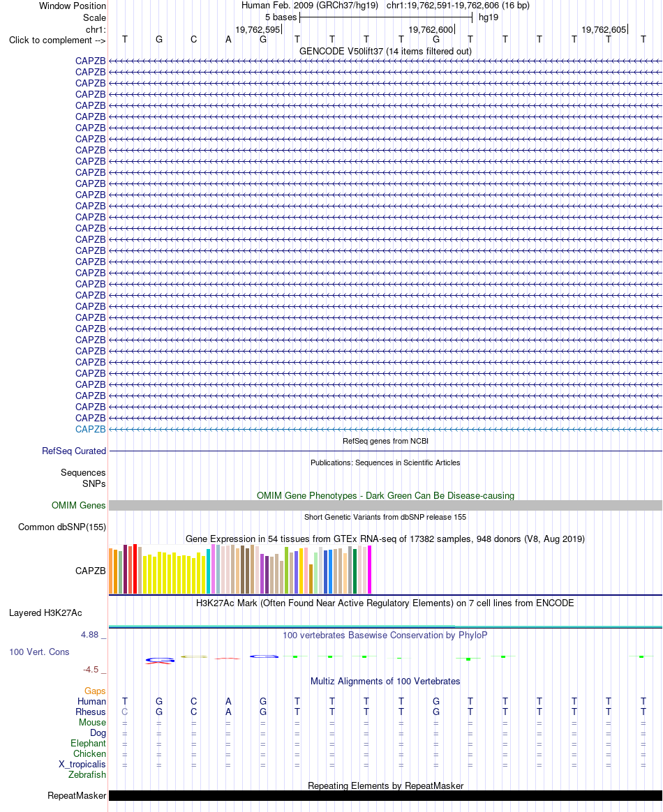Click the RepeatMasker track label
Image resolution: width=663 pixels, height=812 pixels.
[x=77, y=796]
